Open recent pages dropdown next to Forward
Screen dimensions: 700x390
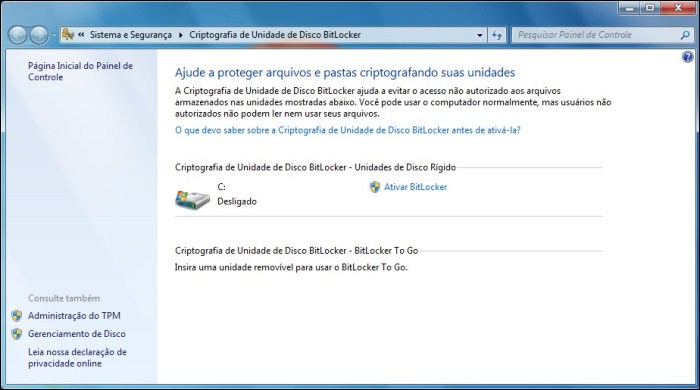point(54,35)
